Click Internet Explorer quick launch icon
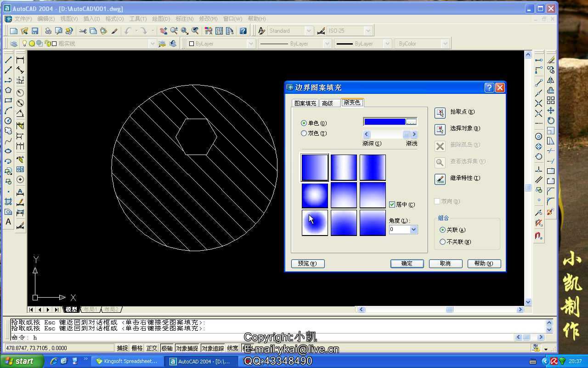 coord(54,361)
